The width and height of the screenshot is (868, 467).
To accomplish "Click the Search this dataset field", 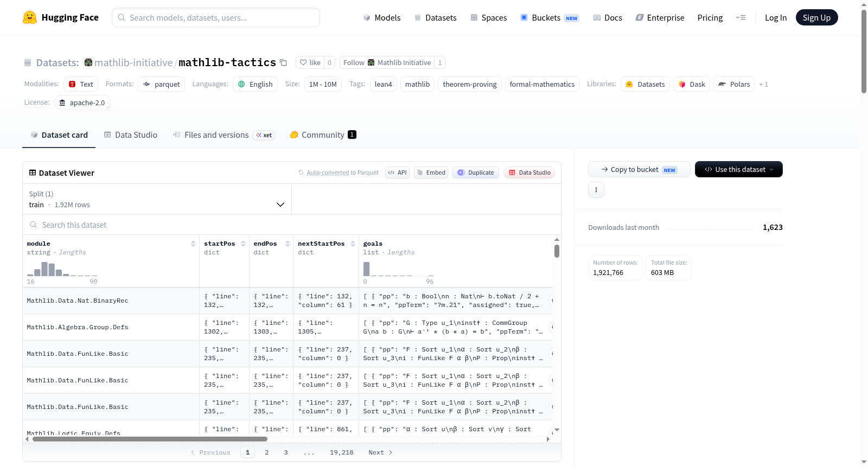I will click(292, 225).
